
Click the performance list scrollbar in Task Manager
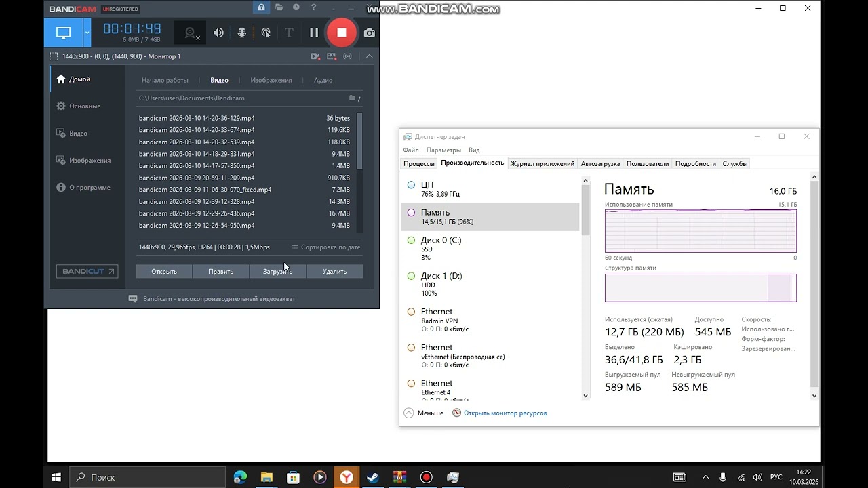[x=586, y=210]
